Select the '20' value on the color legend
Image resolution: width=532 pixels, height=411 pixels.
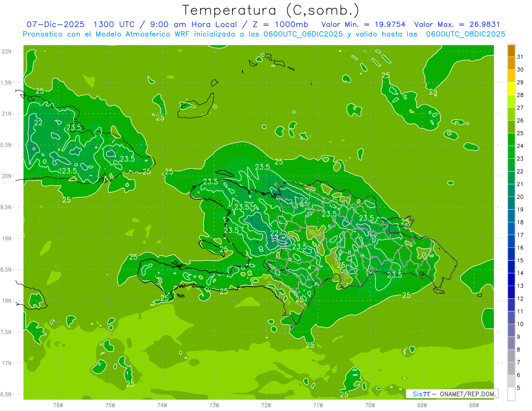click(520, 197)
